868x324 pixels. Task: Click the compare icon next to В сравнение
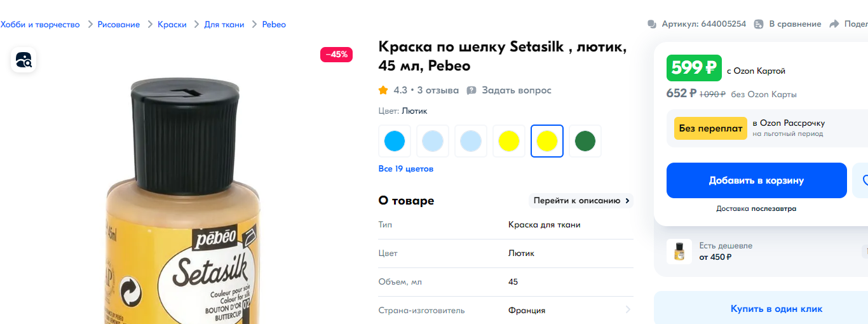(759, 24)
